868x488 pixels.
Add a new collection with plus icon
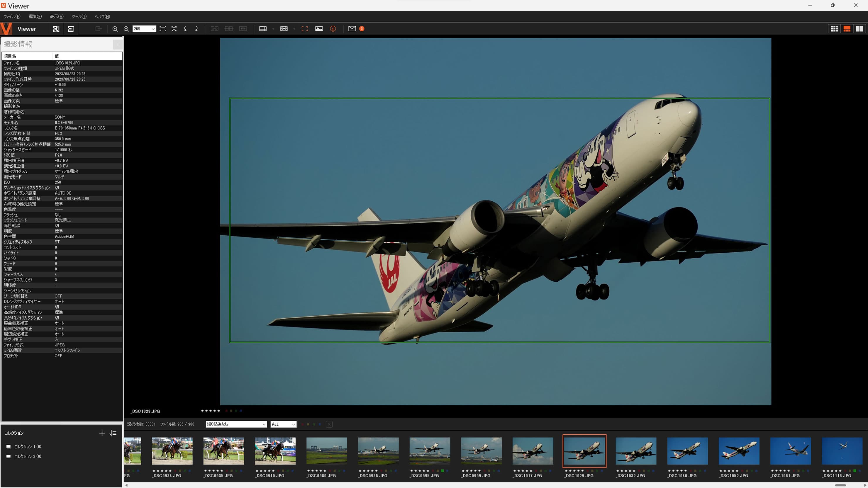[102, 433]
